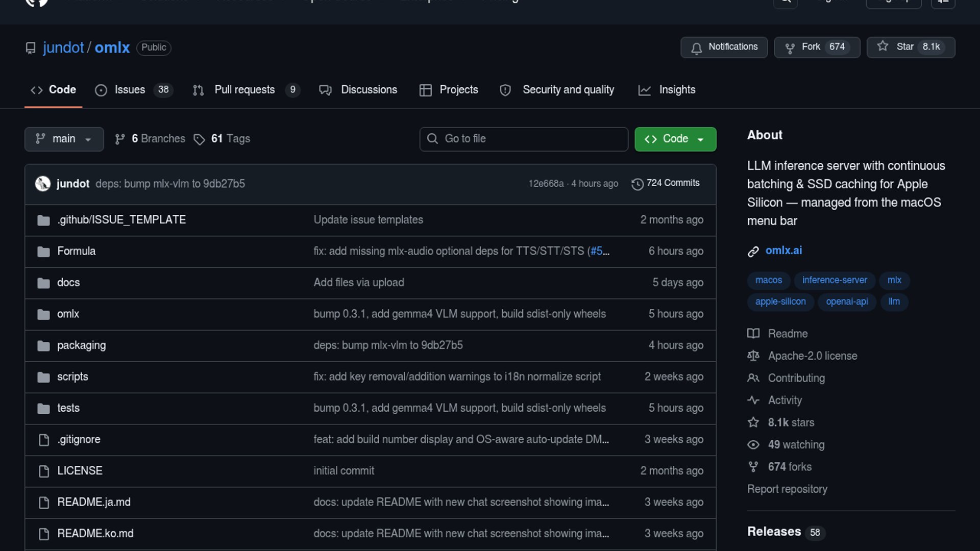Expand the green Code dropdown button
This screenshot has width=980, height=551.
675,139
